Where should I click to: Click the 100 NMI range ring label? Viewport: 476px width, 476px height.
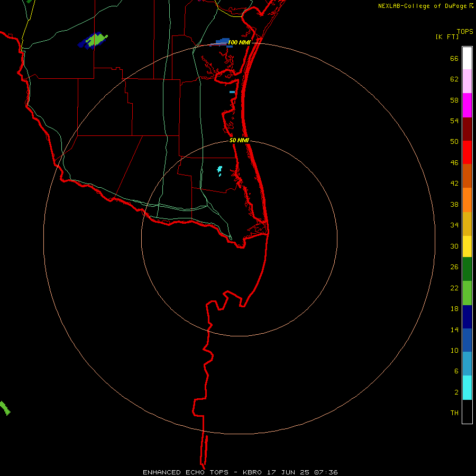click(x=239, y=42)
